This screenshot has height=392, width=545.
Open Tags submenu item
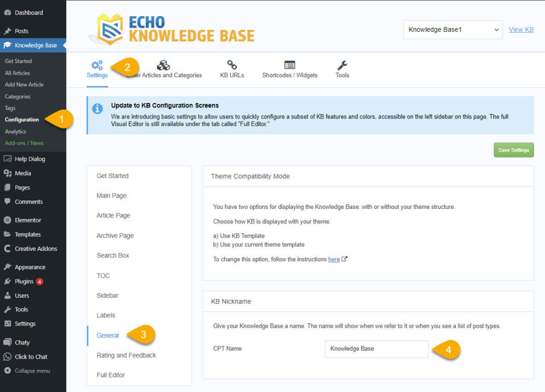click(10, 108)
